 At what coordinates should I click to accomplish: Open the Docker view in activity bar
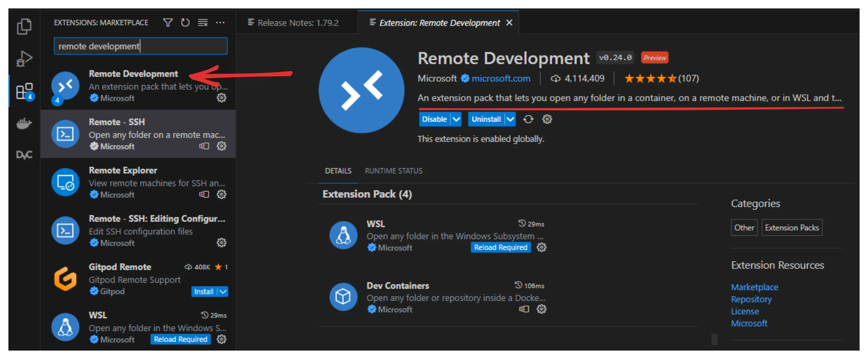point(24,123)
